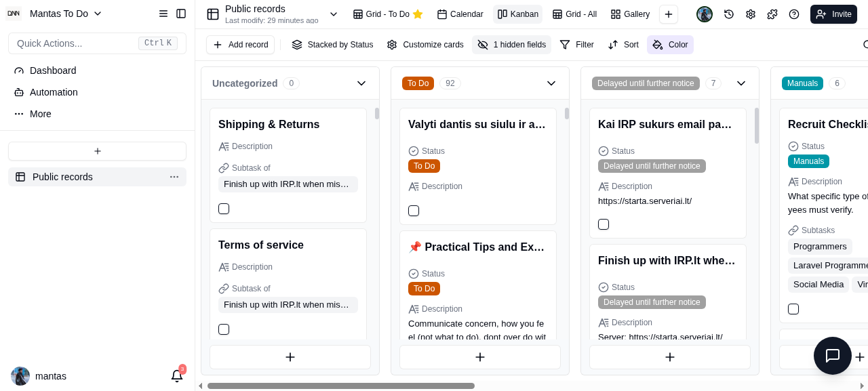The image size is (868, 391).
Task: Click teal Manuals column label
Action: click(802, 83)
